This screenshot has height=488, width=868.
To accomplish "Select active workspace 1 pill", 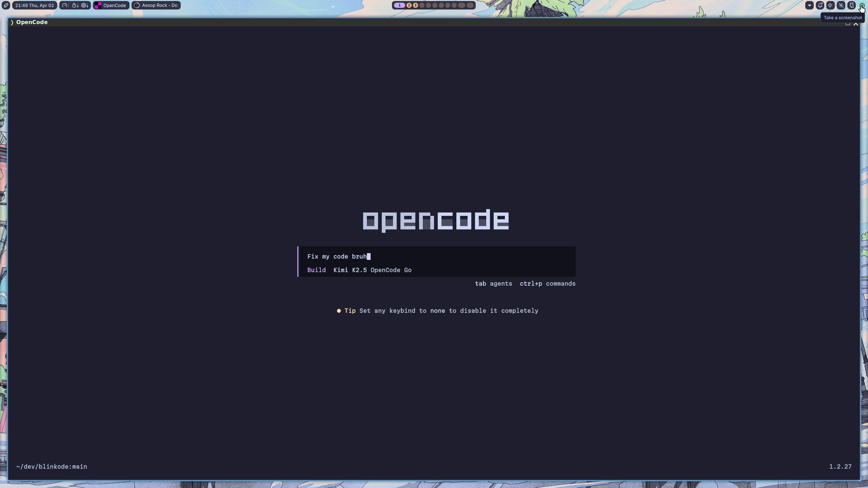I will tap(399, 5).
